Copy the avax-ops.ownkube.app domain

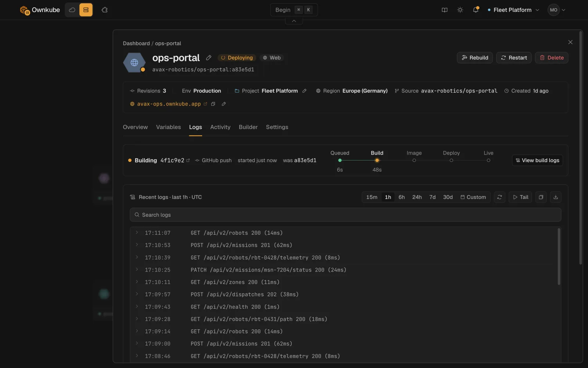click(x=213, y=104)
